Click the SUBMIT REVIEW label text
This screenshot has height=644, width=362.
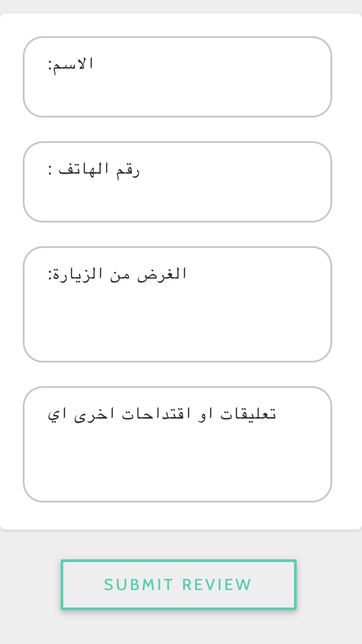click(178, 585)
